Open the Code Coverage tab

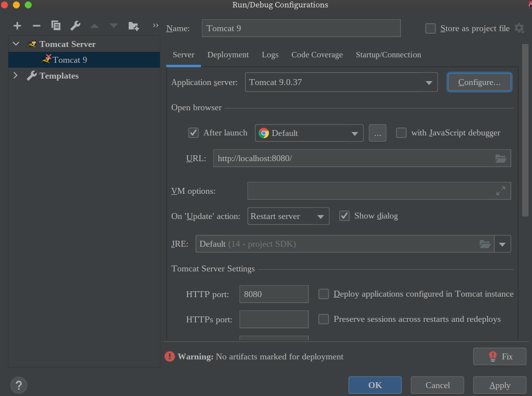click(317, 54)
